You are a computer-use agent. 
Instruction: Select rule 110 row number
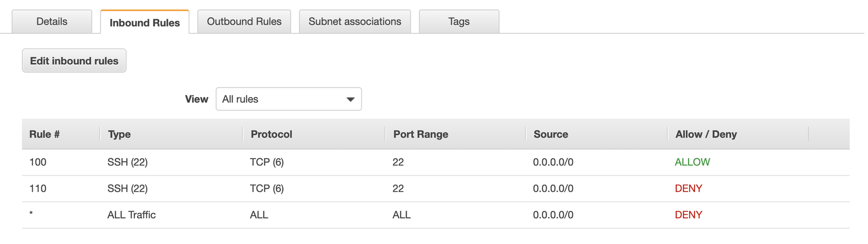pyautogui.click(x=38, y=189)
